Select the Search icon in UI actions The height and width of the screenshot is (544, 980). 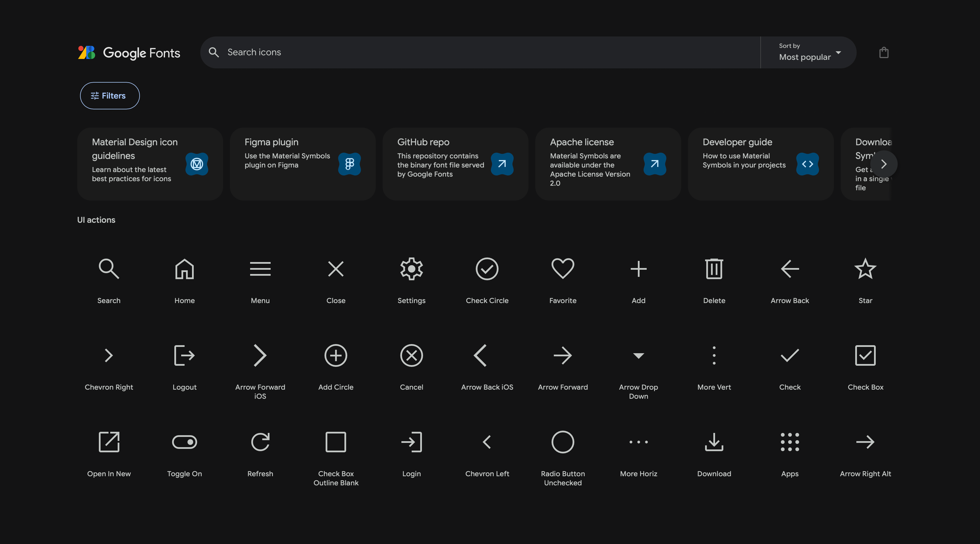(109, 269)
